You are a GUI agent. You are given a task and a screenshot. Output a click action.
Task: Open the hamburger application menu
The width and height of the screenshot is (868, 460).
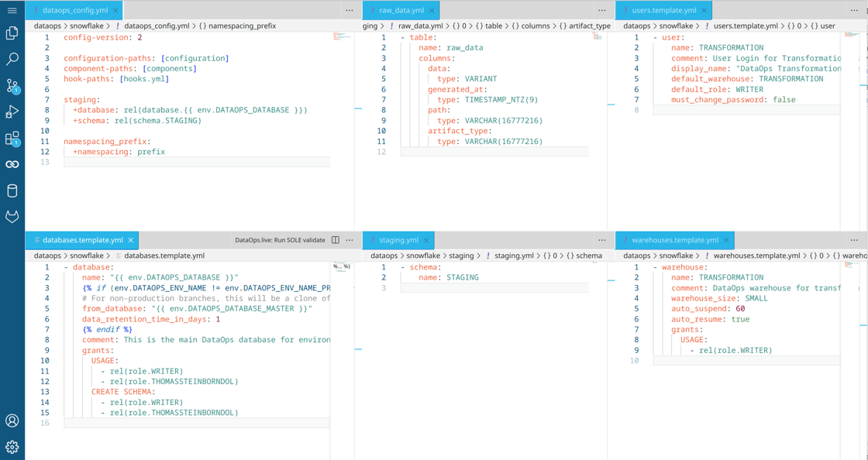click(x=12, y=11)
